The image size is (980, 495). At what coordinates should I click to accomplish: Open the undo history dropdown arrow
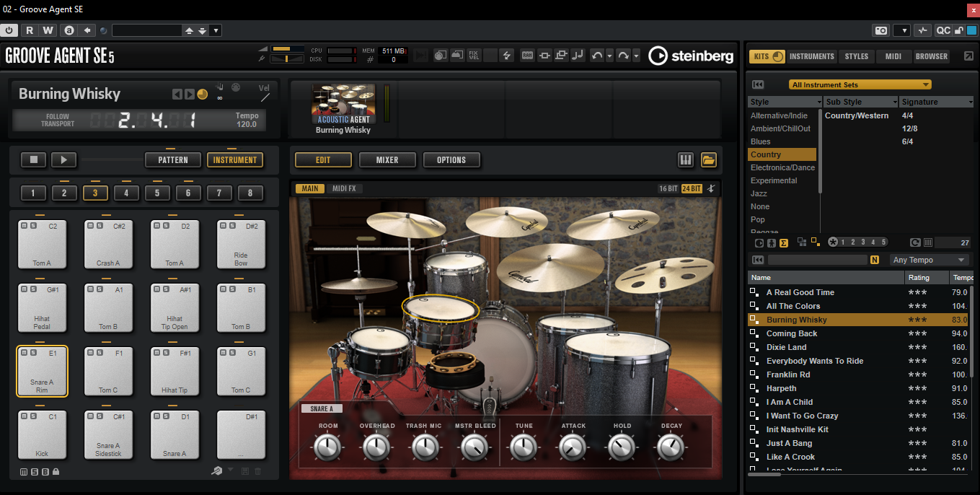[x=609, y=55]
